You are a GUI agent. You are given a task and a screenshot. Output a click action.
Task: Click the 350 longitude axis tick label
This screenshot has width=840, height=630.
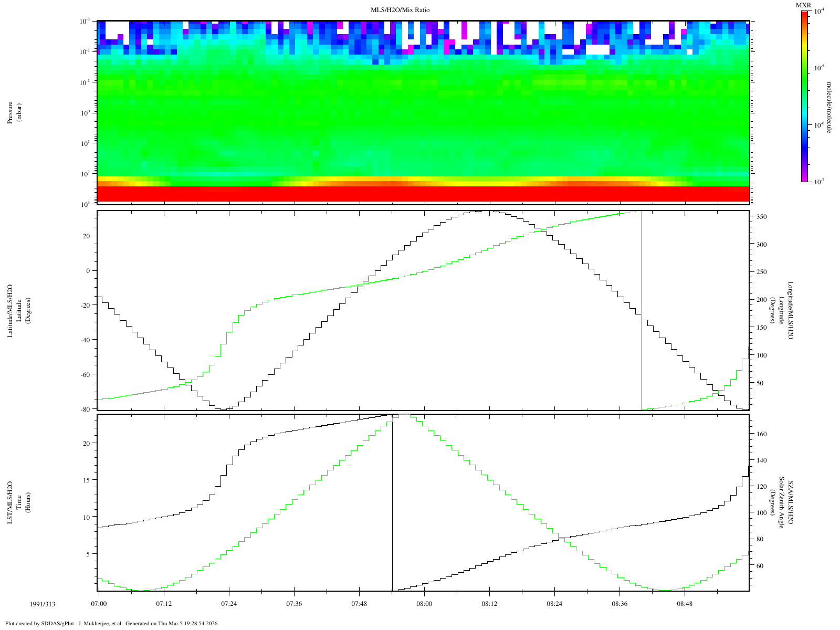pos(761,217)
